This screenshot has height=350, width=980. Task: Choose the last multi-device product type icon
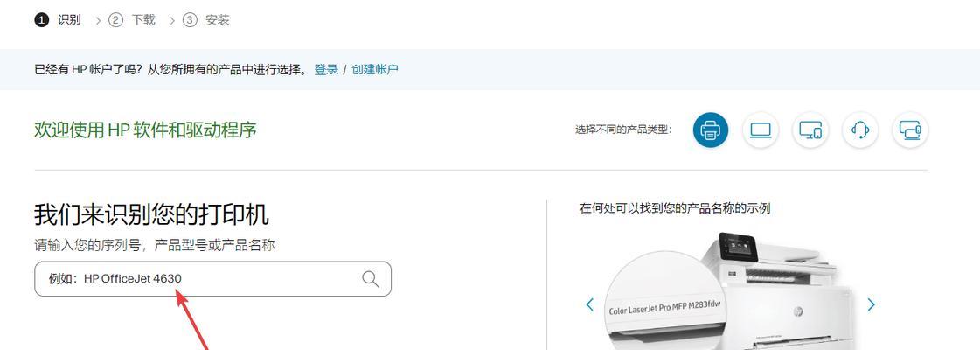tap(910, 130)
